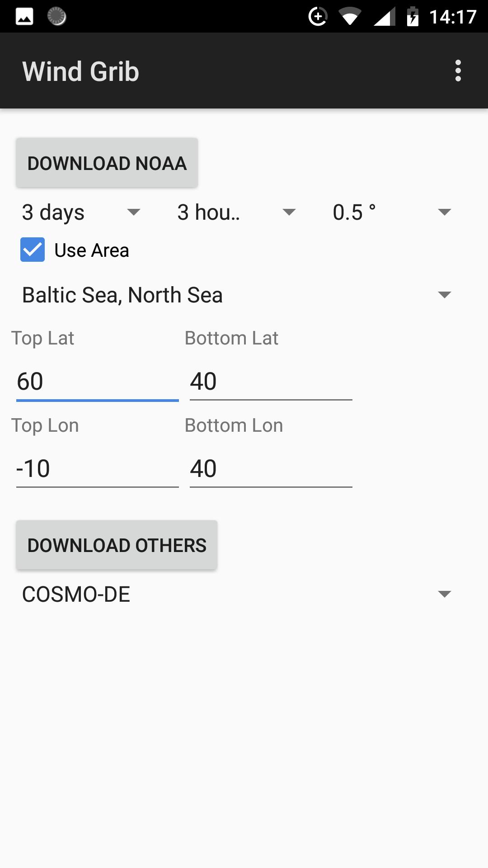The width and height of the screenshot is (488, 868).
Task: Tap the image notification icon in status bar
Action: pyautogui.click(x=24, y=17)
